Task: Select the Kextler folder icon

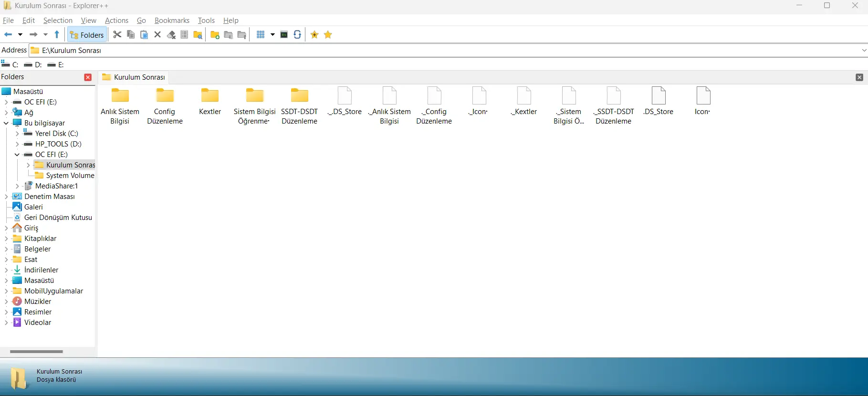Action: tap(210, 95)
